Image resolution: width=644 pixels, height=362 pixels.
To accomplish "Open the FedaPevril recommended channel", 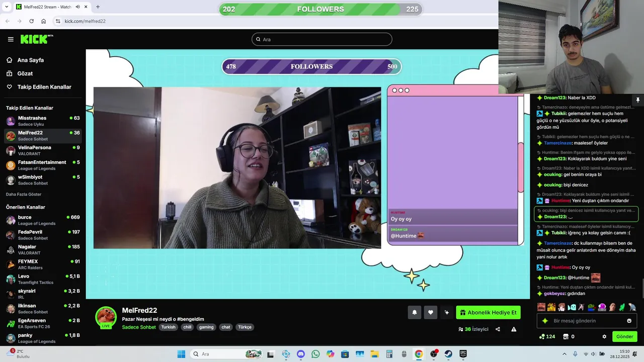I will 43,235.
